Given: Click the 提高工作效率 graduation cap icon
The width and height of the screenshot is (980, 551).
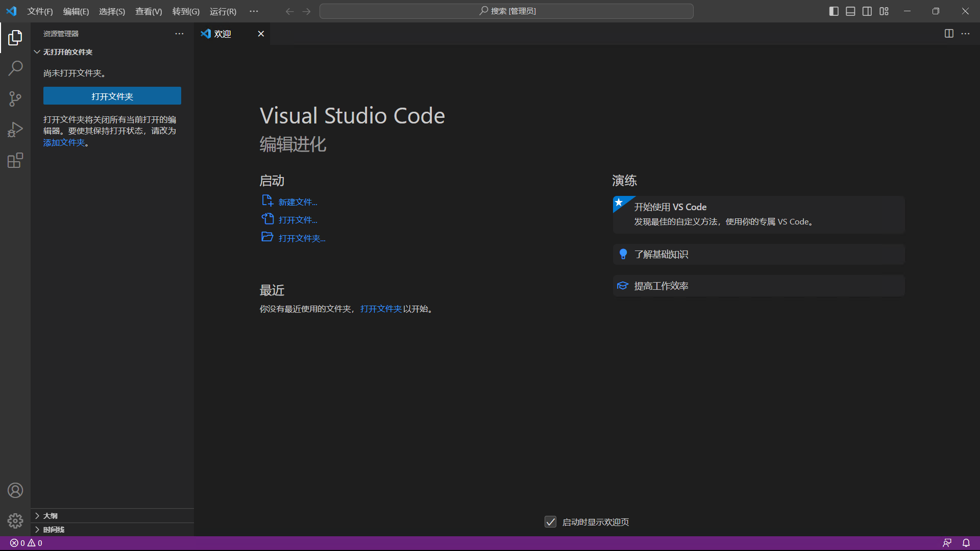Looking at the screenshot, I should click(x=623, y=286).
